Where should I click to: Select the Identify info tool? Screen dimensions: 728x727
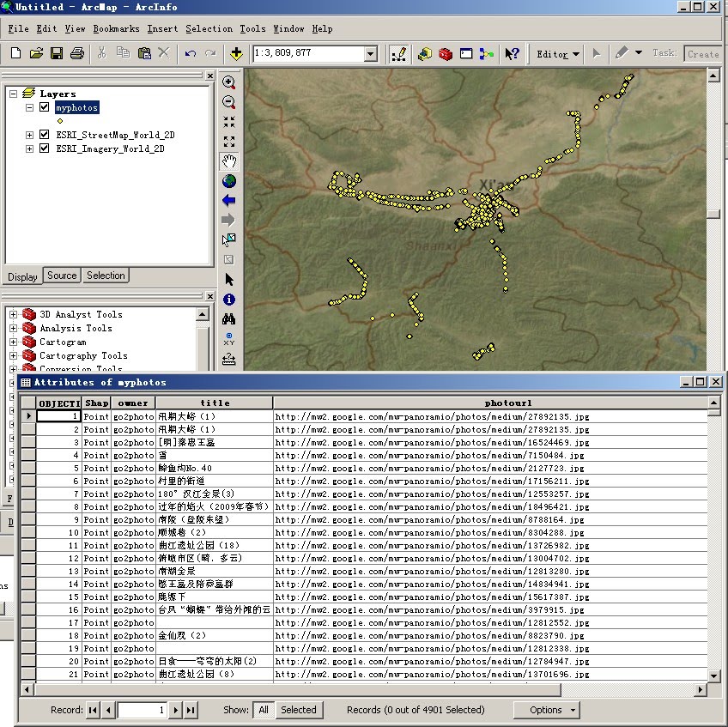[228, 300]
